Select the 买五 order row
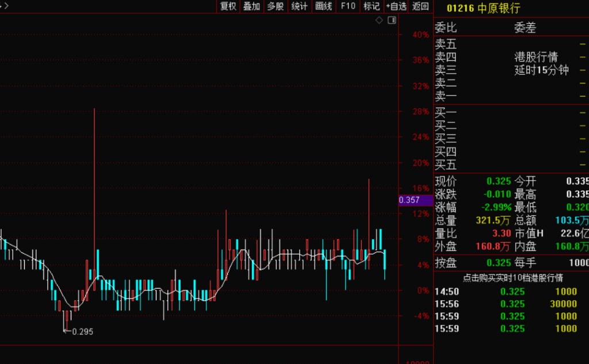This screenshot has width=589, height=364. point(511,165)
